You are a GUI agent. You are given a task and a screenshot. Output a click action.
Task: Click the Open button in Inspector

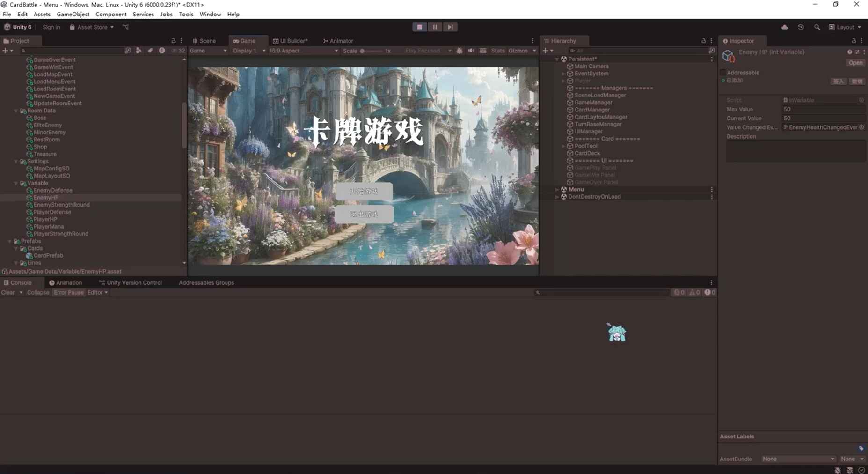[855, 63]
